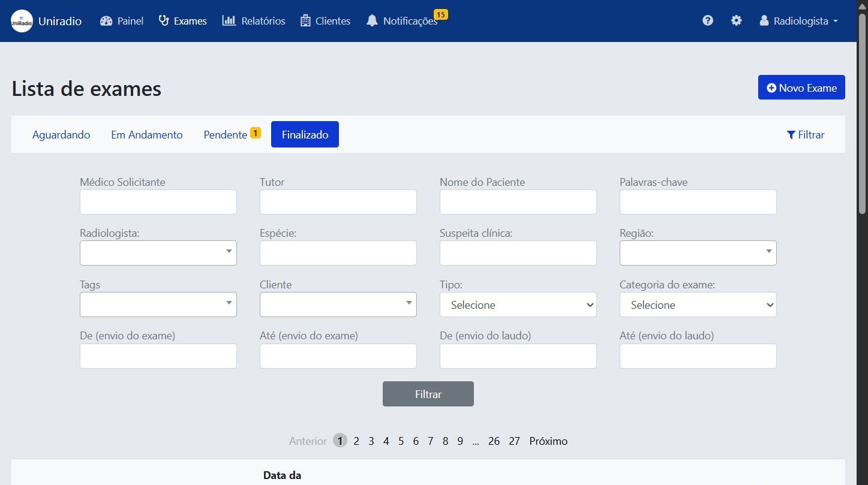This screenshot has height=485, width=868.
Task: Switch to the Aguardando tab
Action: click(x=61, y=134)
